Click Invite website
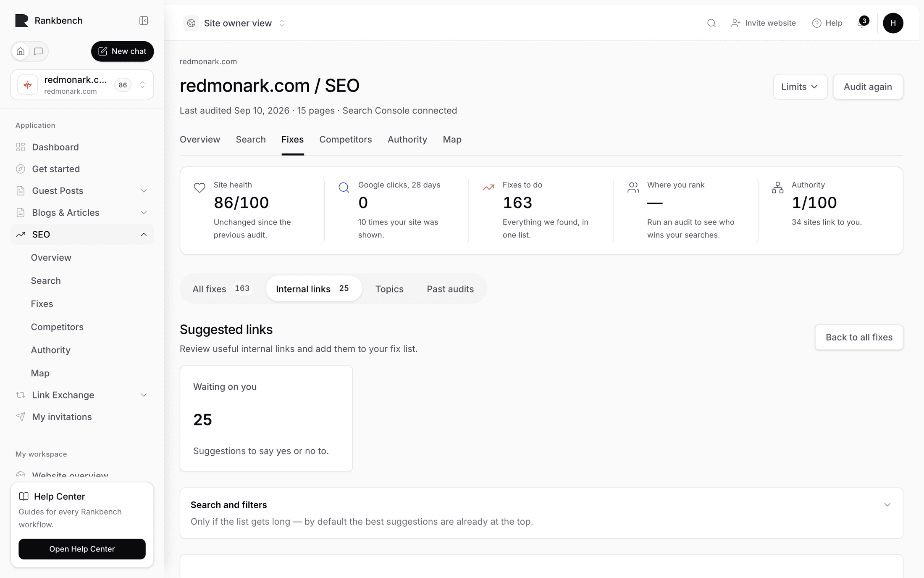This screenshot has width=924, height=578. click(763, 23)
